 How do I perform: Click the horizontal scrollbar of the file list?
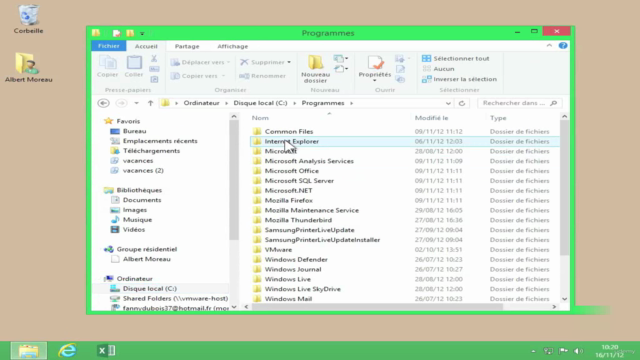click(378, 307)
